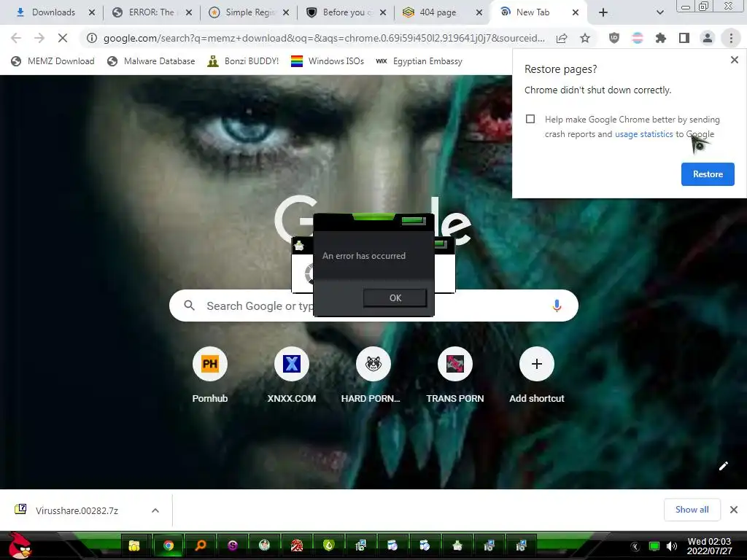Toggle the Chrome side panel

click(684, 38)
